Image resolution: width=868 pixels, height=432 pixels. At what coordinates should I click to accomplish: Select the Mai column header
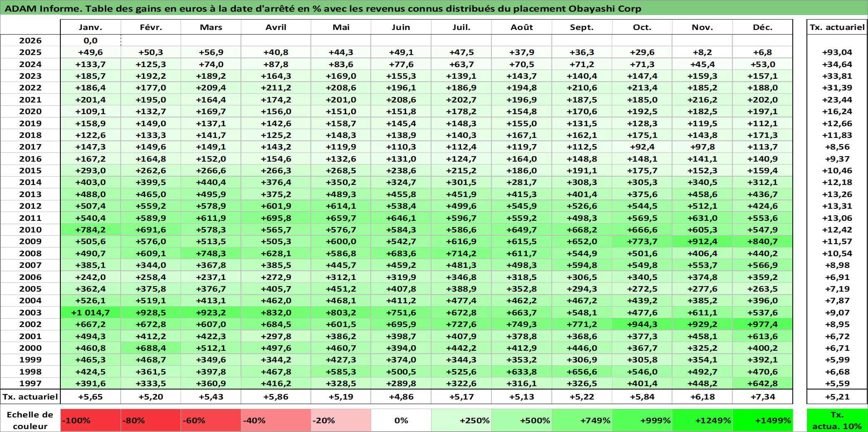point(341,27)
